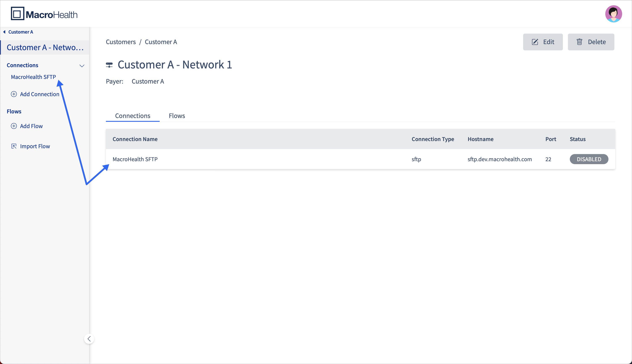Open MacroHealth SFTP table row

tap(360, 159)
